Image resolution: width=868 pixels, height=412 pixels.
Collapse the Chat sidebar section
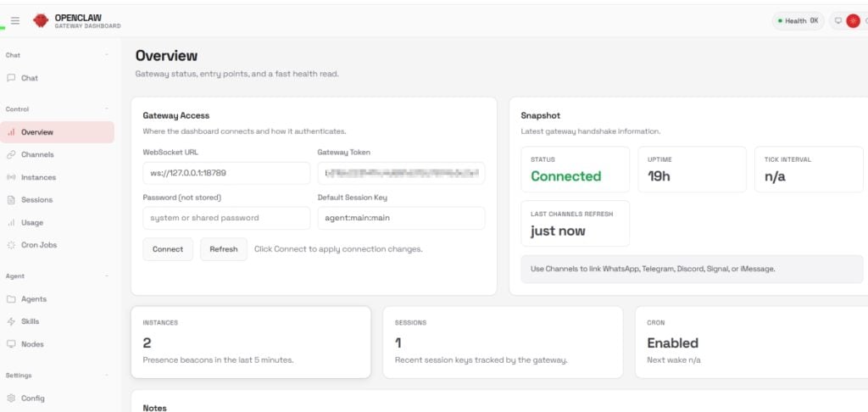107,55
